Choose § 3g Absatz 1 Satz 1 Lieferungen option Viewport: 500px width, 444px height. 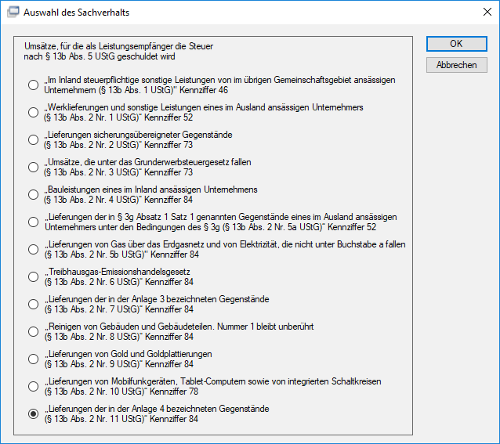click(33, 222)
